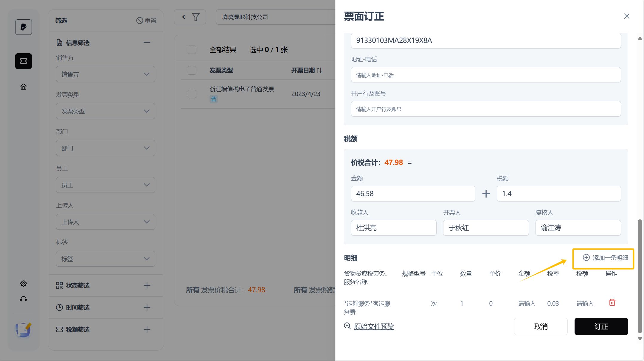Click the 开票日期 sort arrows icon
Image resolution: width=644 pixels, height=361 pixels.
319,70
